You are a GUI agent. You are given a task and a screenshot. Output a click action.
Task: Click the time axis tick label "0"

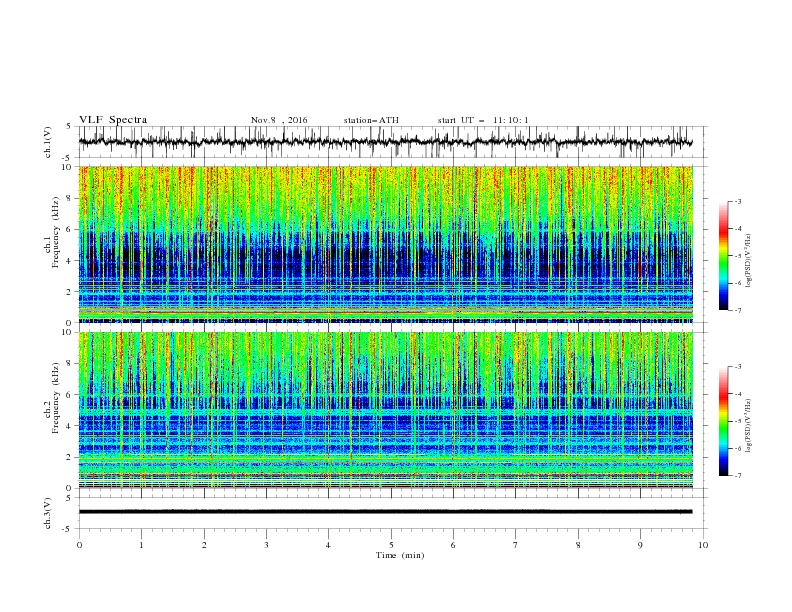(79, 545)
